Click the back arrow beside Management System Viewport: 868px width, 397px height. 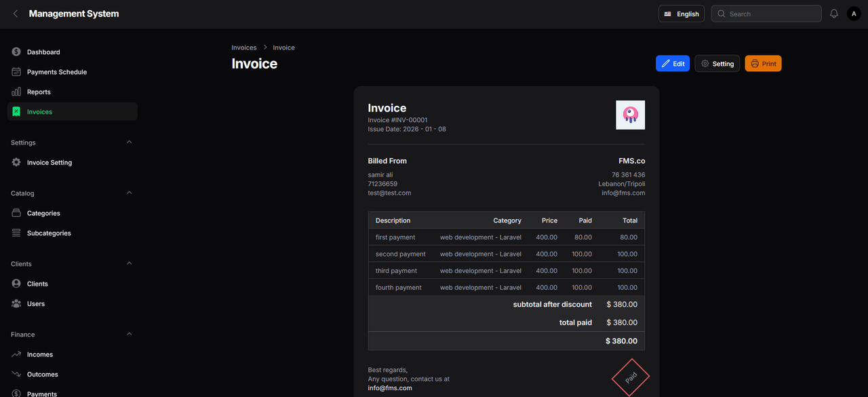pos(16,14)
